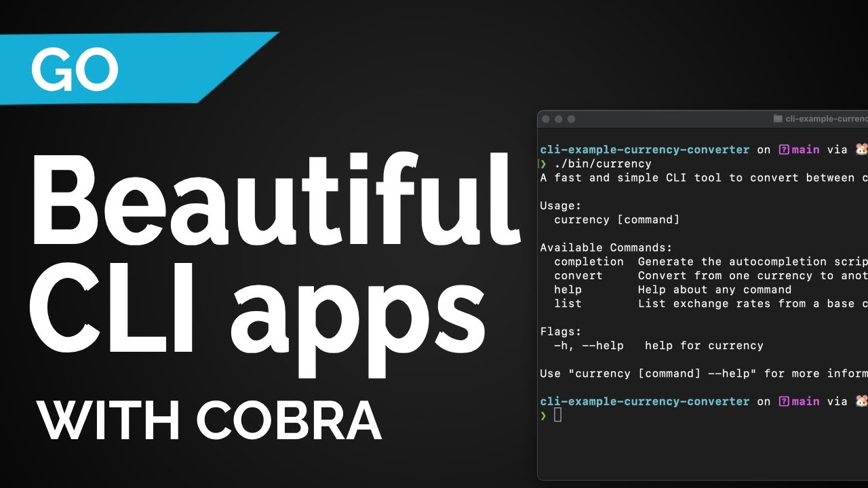Click the 'Usage:' heading in the terminal
Viewport: 868px width, 488px height.
coord(561,206)
